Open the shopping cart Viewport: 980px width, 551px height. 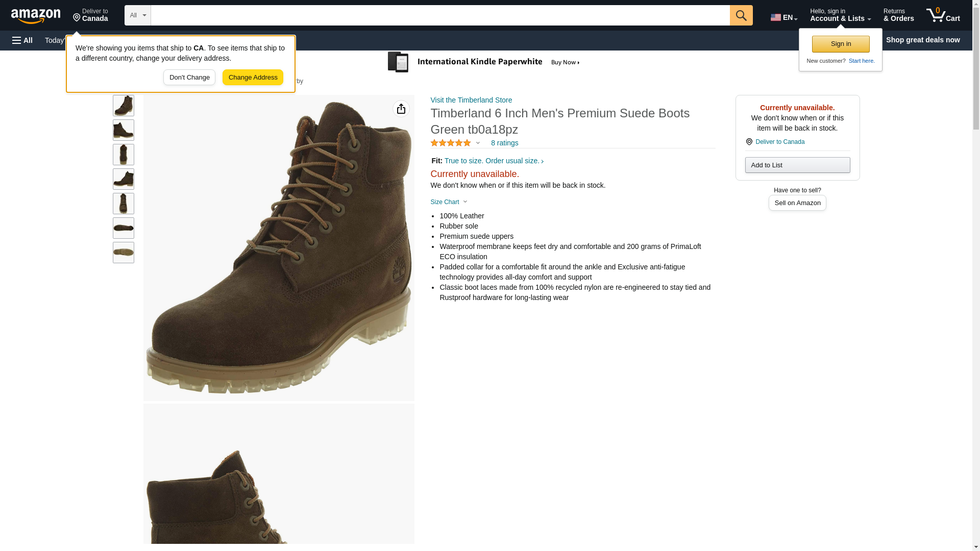click(x=943, y=15)
